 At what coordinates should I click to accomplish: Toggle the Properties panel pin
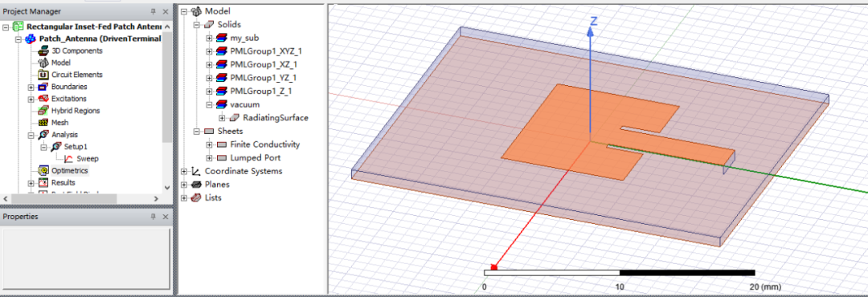(x=154, y=217)
